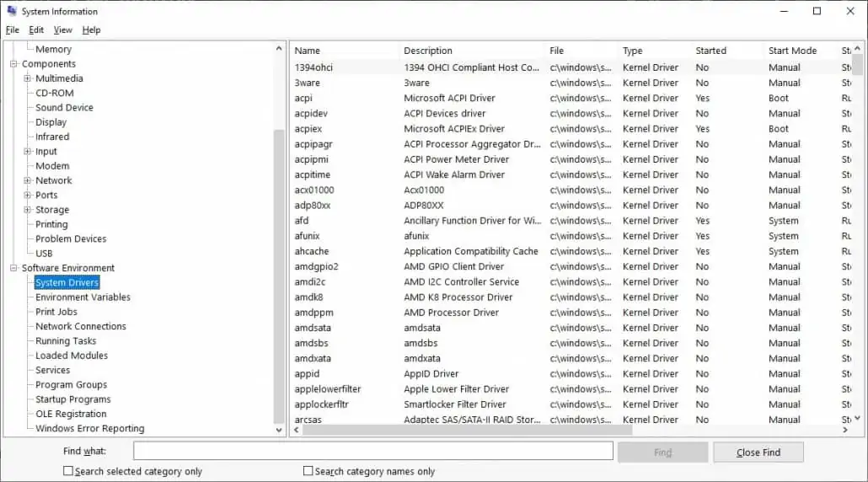This screenshot has height=482, width=868.
Task: Click the driver list scroll-left arrow
Action: click(x=297, y=430)
